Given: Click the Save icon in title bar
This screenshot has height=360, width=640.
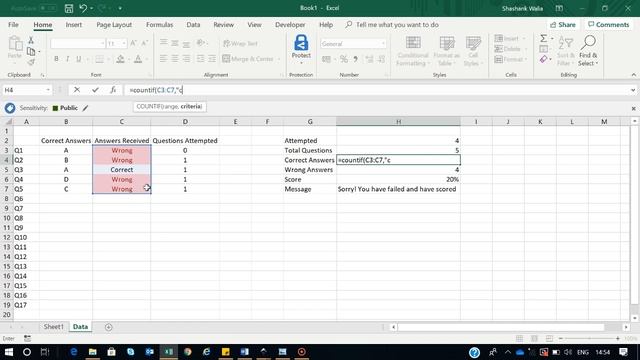Looking at the screenshot, I should [69, 8].
